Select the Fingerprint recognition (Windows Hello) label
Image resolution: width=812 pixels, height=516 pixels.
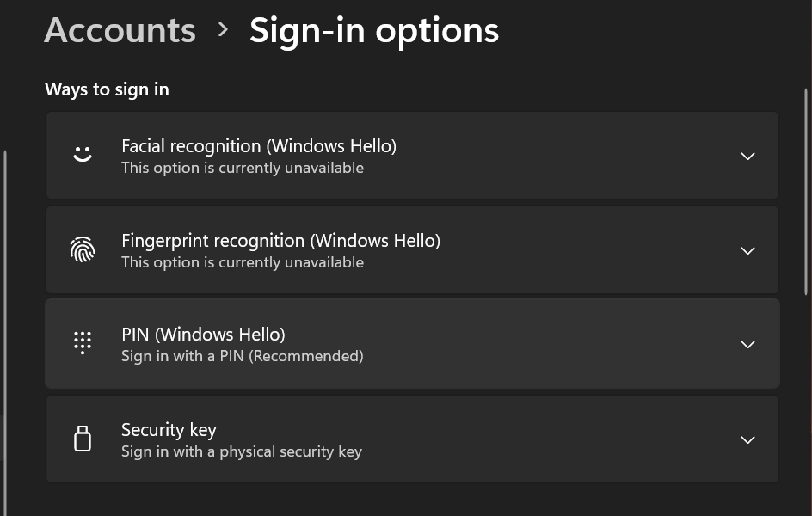pos(280,241)
